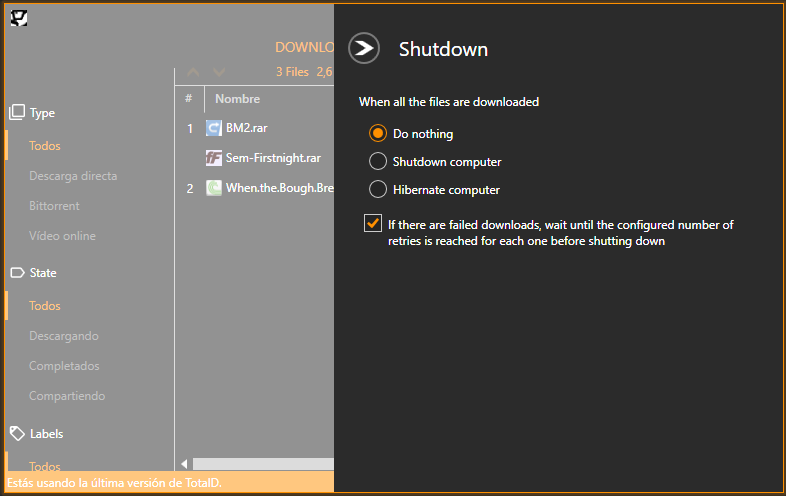Click the horizontal scrollbar left arrow
Viewport: 786px width, 496px height.
[x=184, y=464]
